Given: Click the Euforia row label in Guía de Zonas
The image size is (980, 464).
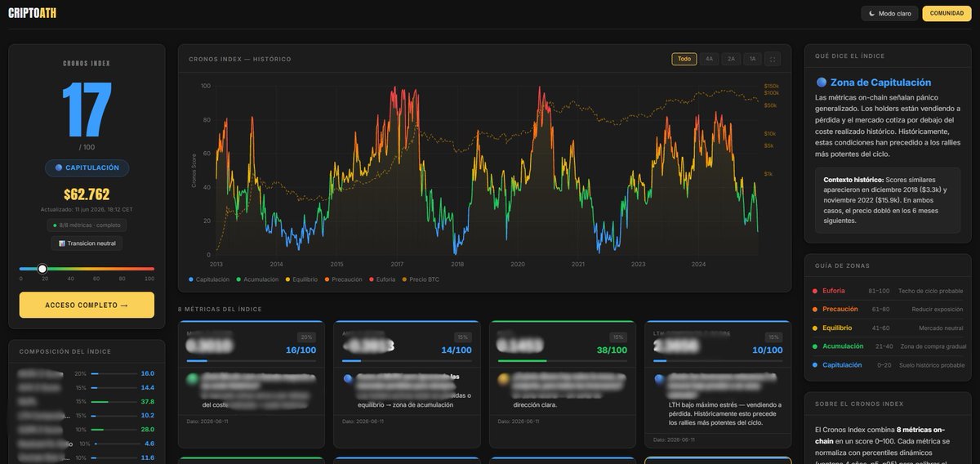Looking at the screenshot, I should click(x=834, y=291).
